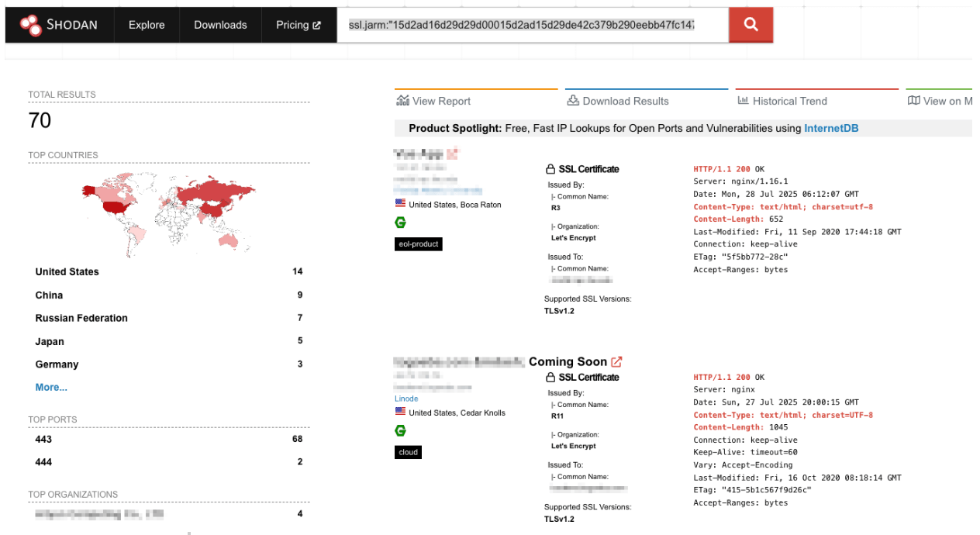
Task: Click the Vary: Accept-Encoding line
Action: point(743,465)
